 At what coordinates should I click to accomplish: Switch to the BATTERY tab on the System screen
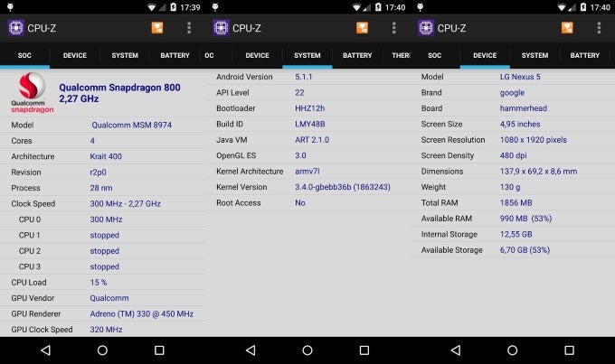tap(357, 56)
